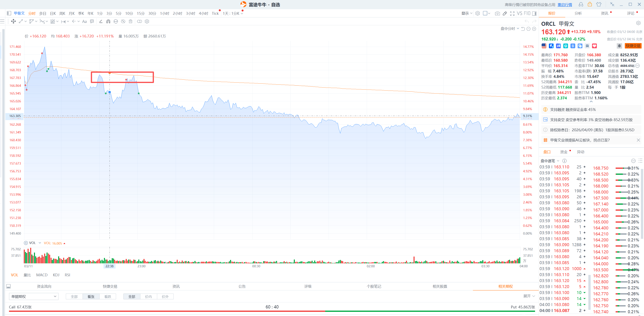Toggle the left sidebar panel icon
Image resolution: width=644 pixels, height=316 pixels.
[9, 13]
